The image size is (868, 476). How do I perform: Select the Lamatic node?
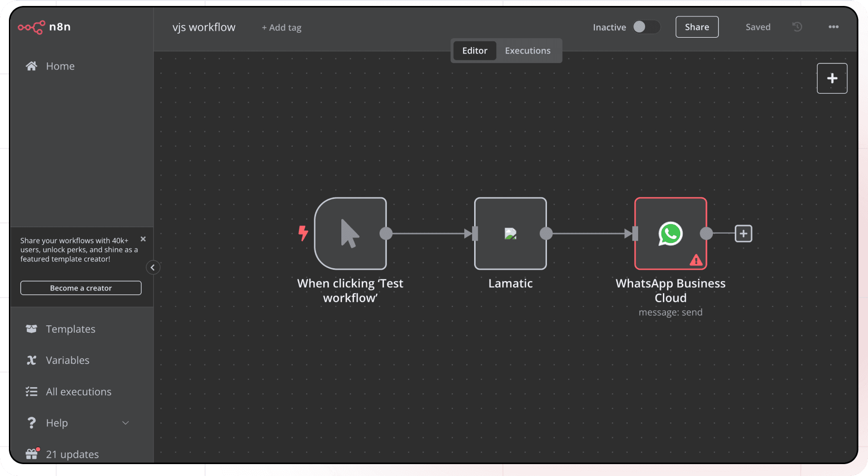(510, 234)
